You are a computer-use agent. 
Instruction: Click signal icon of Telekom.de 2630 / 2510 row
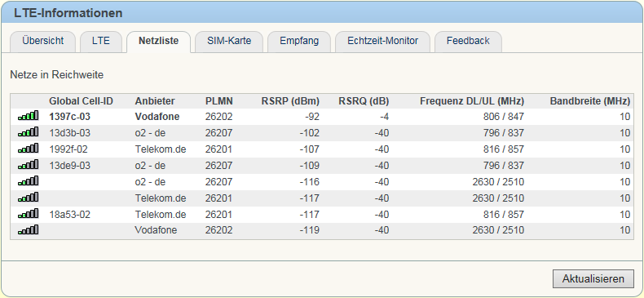coord(28,198)
